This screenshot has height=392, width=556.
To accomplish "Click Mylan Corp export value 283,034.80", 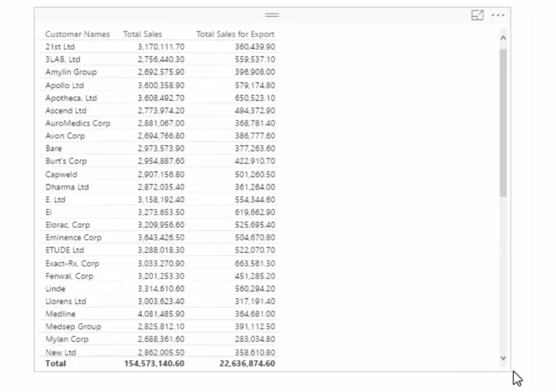I will click(255, 339).
